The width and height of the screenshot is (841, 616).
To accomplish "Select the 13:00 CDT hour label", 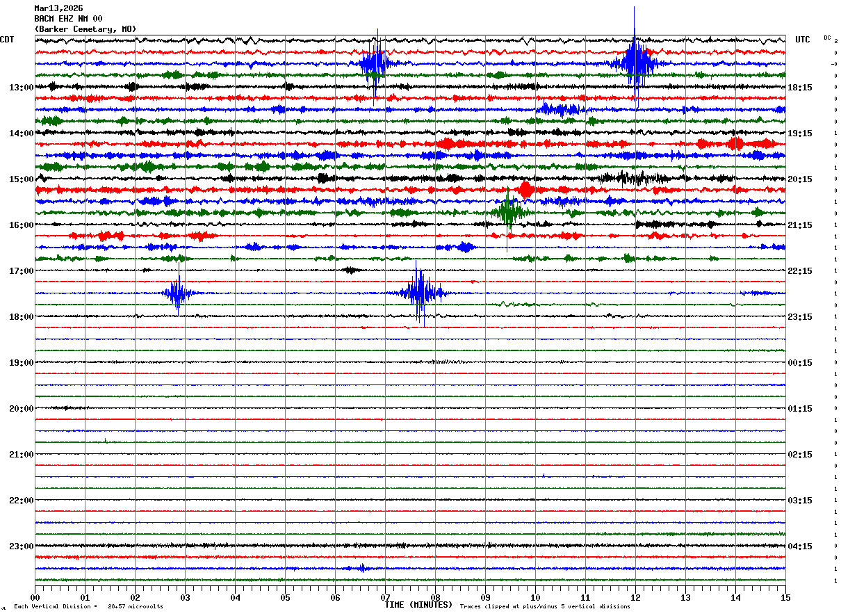I will pyautogui.click(x=21, y=88).
